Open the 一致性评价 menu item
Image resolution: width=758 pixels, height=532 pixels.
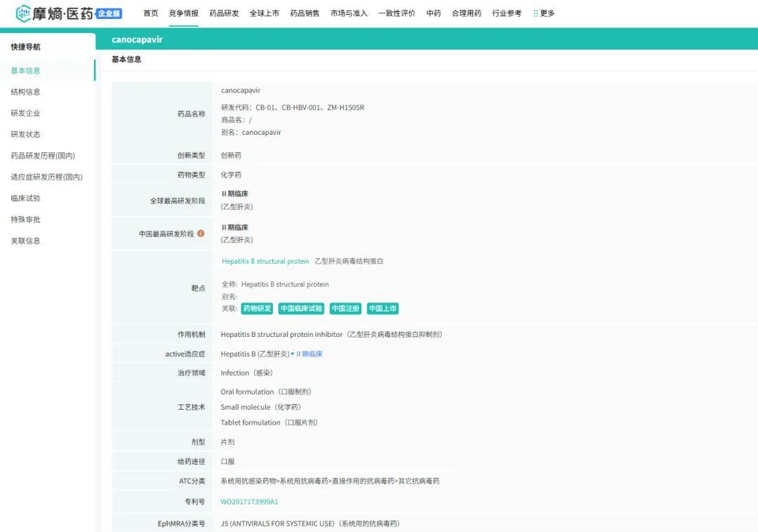tap(397, 12)
